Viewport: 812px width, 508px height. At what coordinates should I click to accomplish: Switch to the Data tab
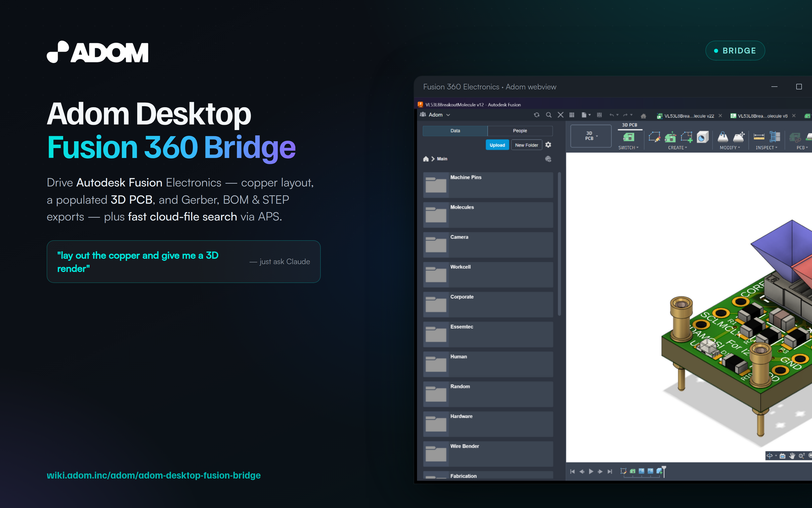click(x=455, y=131)
